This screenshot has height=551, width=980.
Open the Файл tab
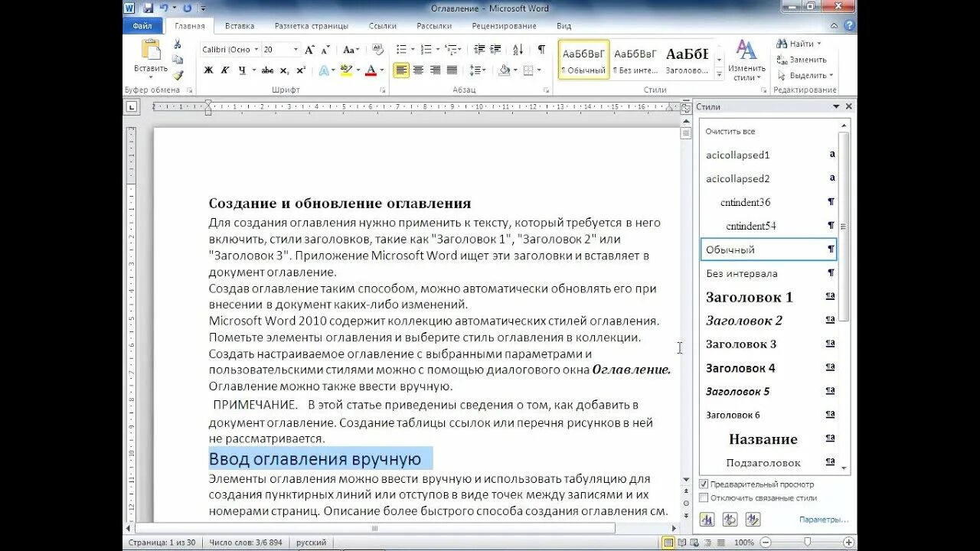click(x=142, y=26)
